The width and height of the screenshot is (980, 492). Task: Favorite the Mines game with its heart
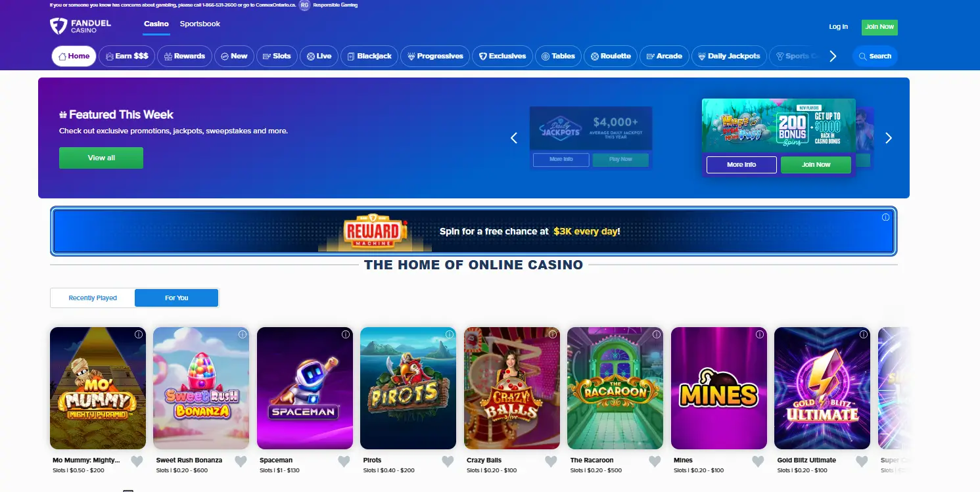click(758, 462)
